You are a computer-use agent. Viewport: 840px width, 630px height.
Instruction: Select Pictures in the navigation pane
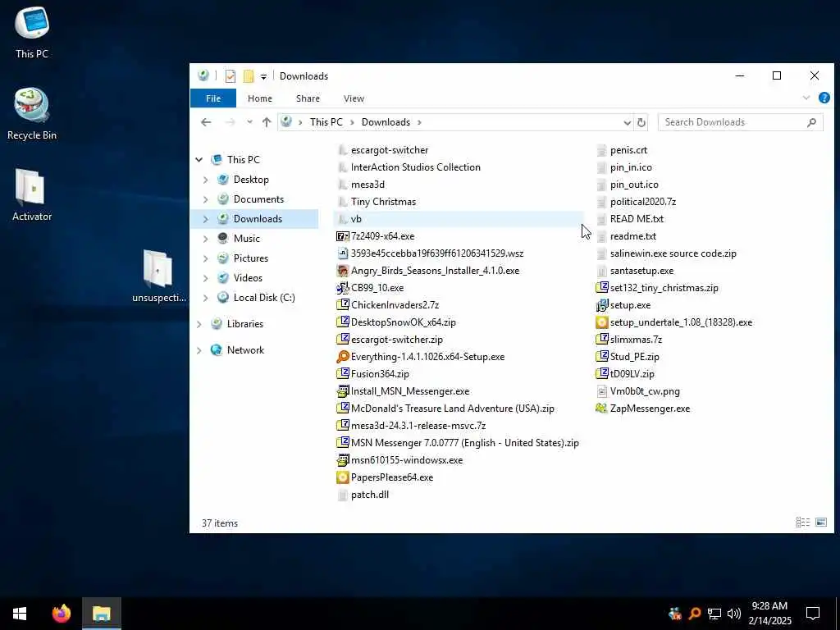coord(251,258)
